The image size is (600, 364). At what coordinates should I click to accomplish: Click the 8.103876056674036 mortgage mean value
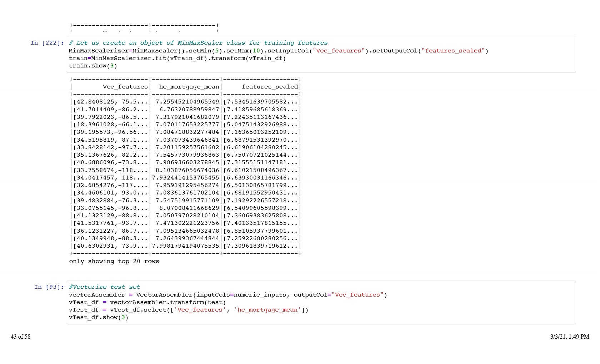pyautogui.click(x=187, y=170)
